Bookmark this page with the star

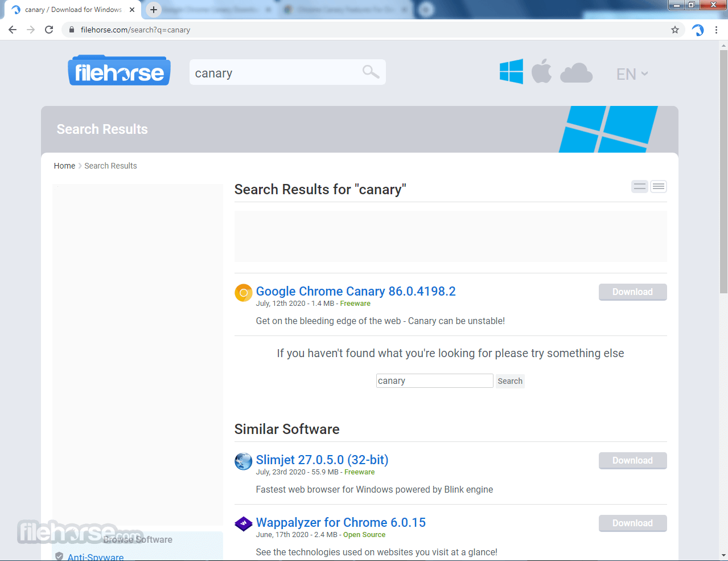pos(675,30)
